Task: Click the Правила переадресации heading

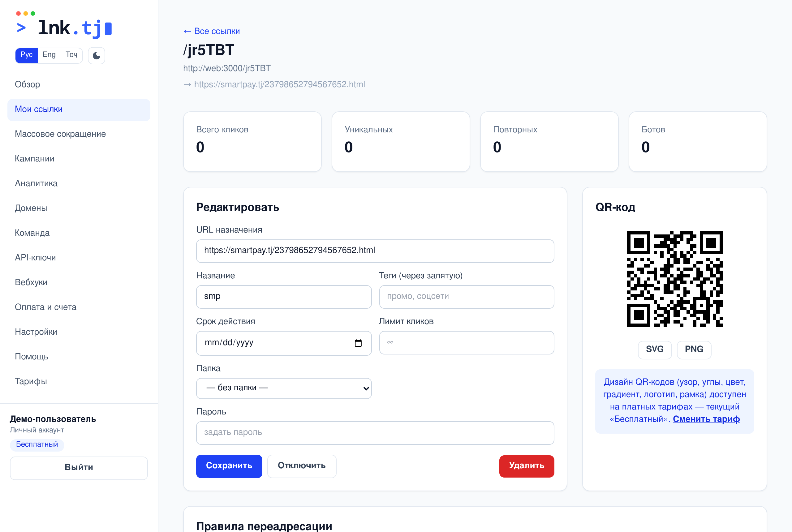Action: pos(264,526)
